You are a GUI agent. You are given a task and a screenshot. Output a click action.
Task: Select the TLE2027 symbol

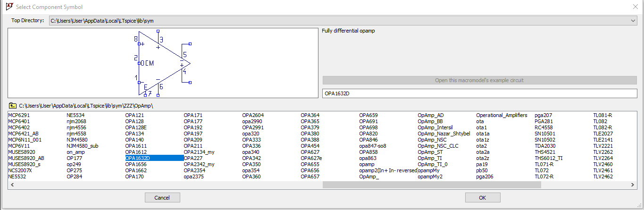[603, 134]
